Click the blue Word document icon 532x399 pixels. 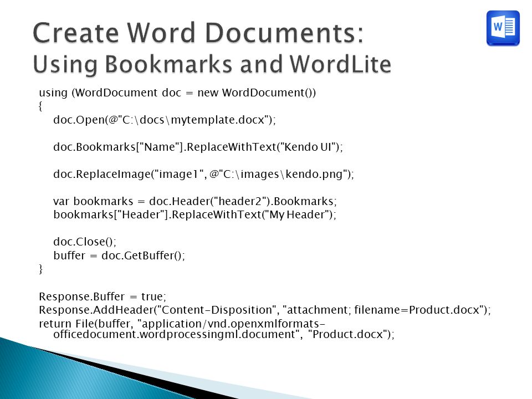(503, 28)
